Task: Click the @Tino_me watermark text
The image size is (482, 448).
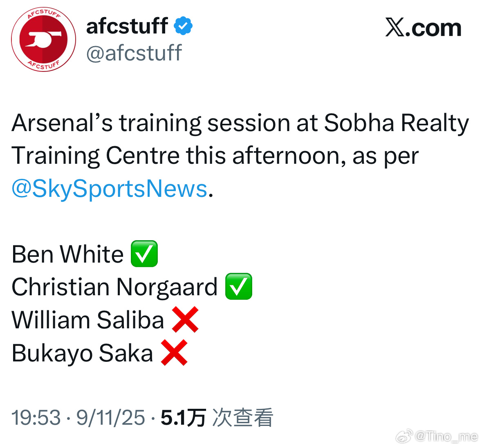Action: [446, 436]
